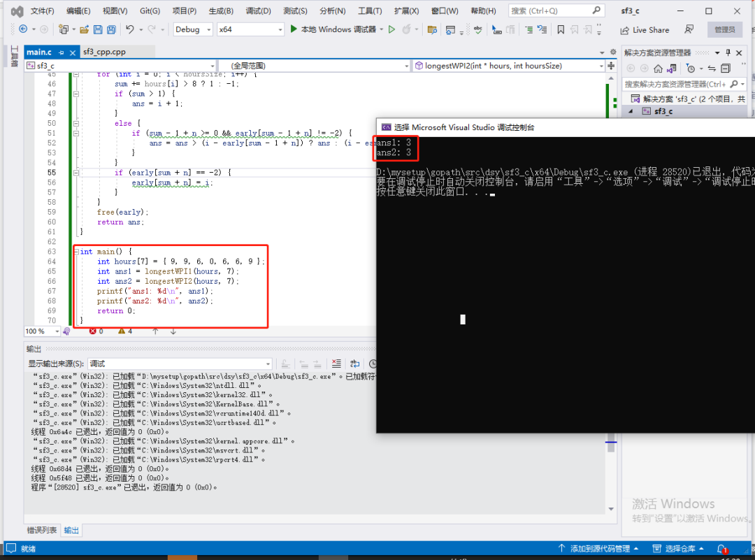
Task: Go to the next issue with the down arrow
Action: pos(173,331)
